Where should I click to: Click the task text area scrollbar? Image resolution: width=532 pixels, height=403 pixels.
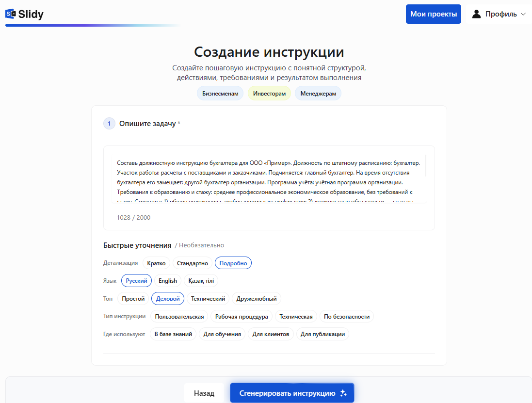pos(425,165)
